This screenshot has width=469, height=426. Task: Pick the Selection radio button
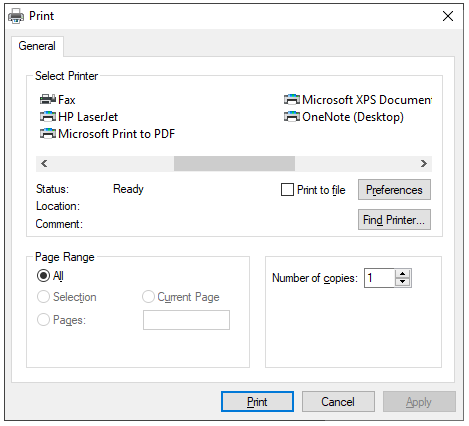[x=43, y=296]
